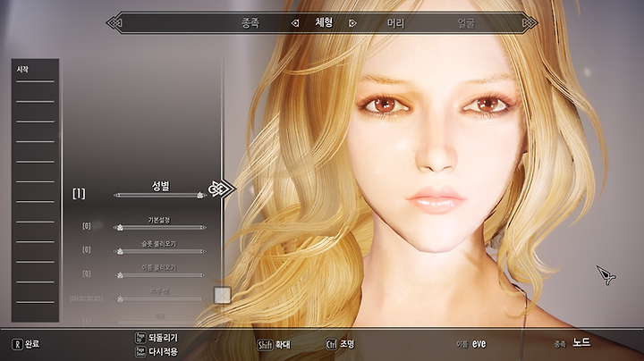Click the skin color RGBA value text

[86, 298]
